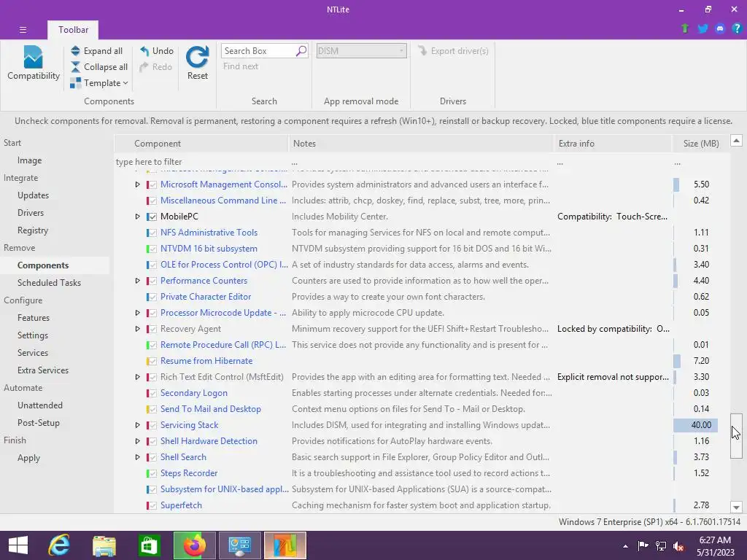Click the scrollbar up arrow
Viewport: 747px width, 560px height.
click(x=737, y=141)
